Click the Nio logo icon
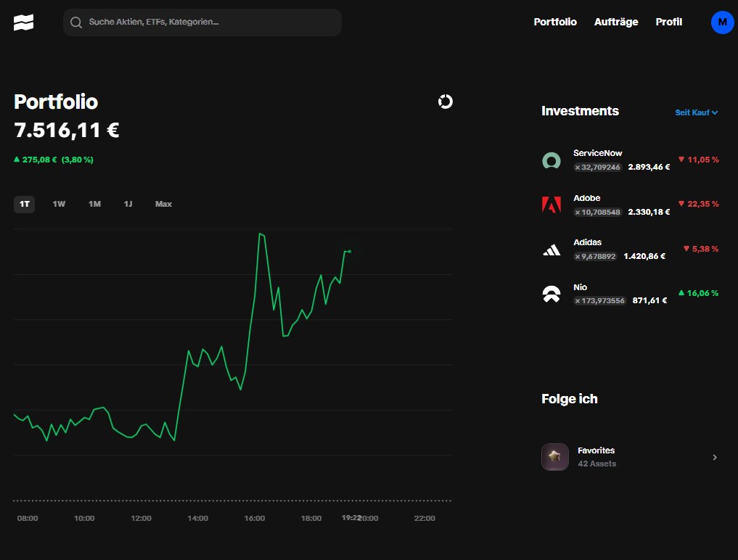This screenshot has height=560, width=738. [552, 294]
